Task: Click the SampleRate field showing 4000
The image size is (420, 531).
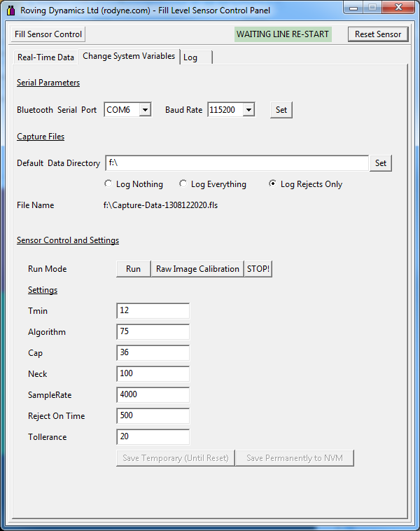Action: point(153,395)
